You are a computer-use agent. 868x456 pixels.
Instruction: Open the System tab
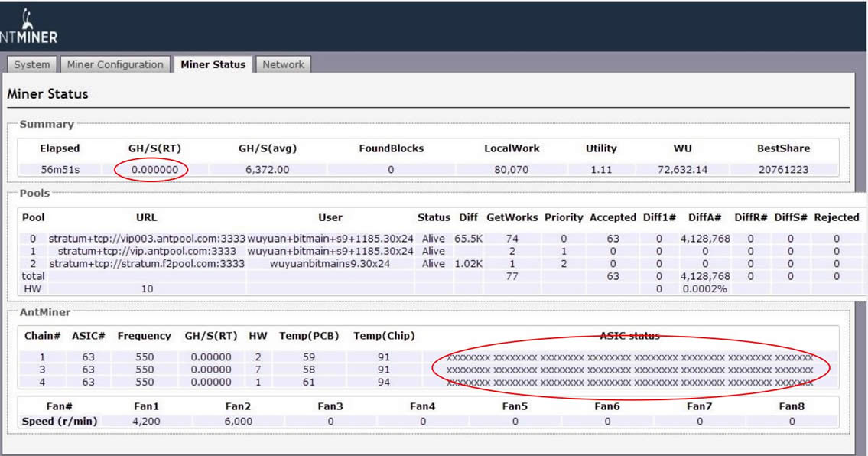click(x=32, y=65)
